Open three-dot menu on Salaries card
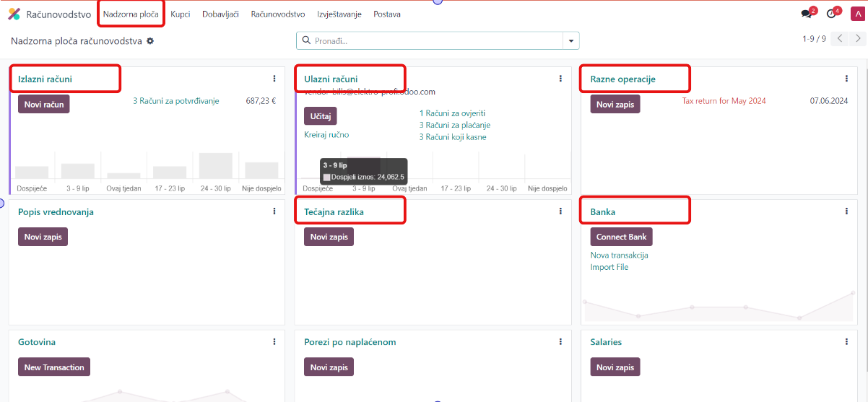The width and height of the screenshot is (868, 402). click(846, 342)
